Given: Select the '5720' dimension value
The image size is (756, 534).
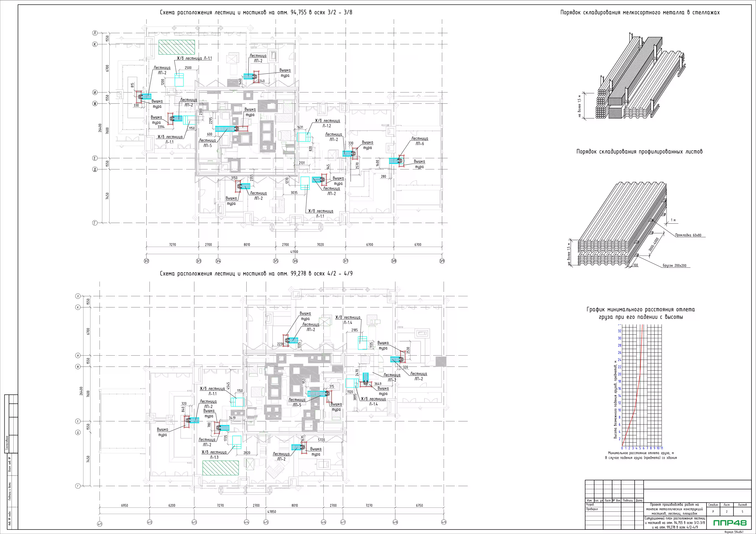Looking at the screenshot, I should 321,440.
